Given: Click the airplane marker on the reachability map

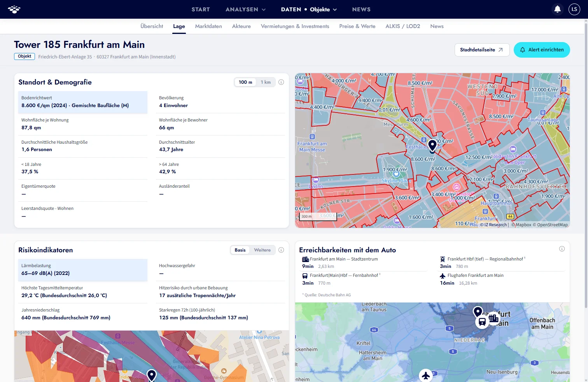Looking at the screenshot, I should tap(426, 375).
